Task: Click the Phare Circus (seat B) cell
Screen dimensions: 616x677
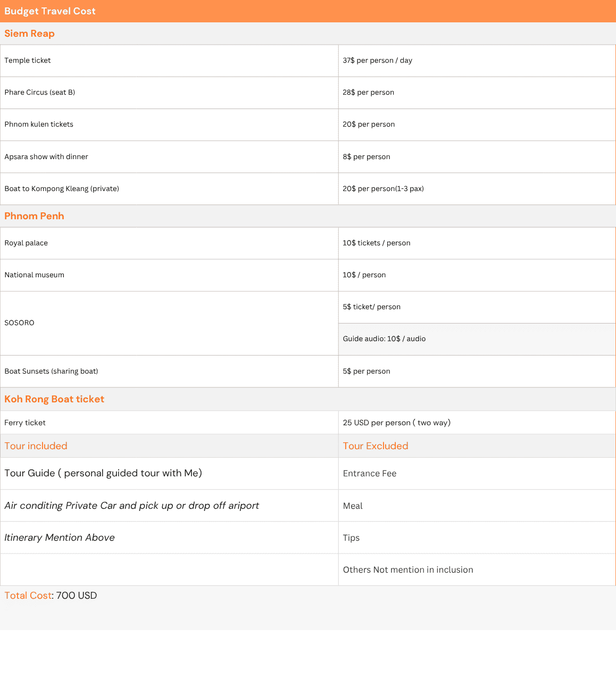Action: 40,93
